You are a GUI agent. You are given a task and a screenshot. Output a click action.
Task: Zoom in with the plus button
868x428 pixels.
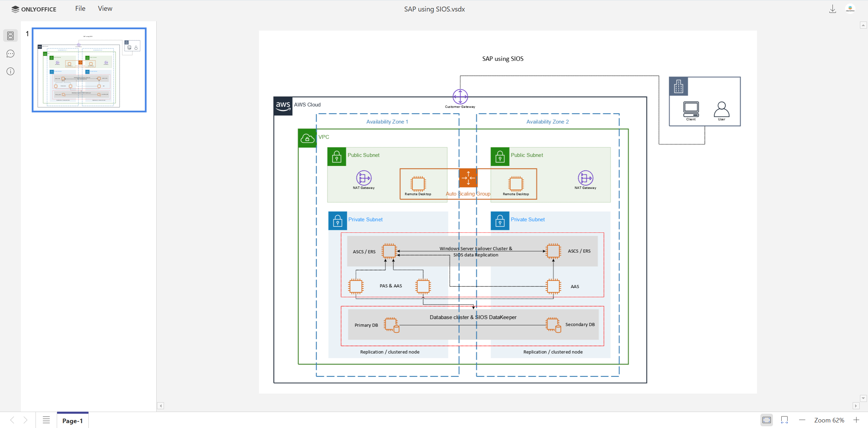tap(857, 420)
